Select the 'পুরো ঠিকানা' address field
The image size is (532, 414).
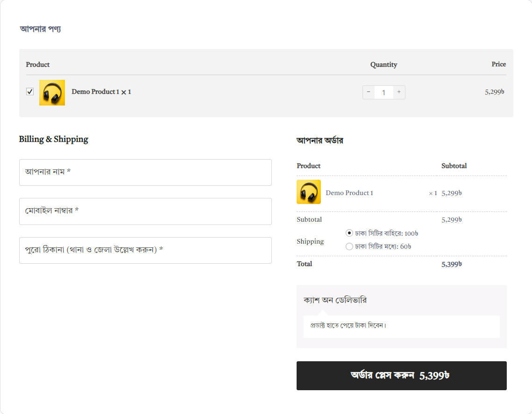(145, 250)
